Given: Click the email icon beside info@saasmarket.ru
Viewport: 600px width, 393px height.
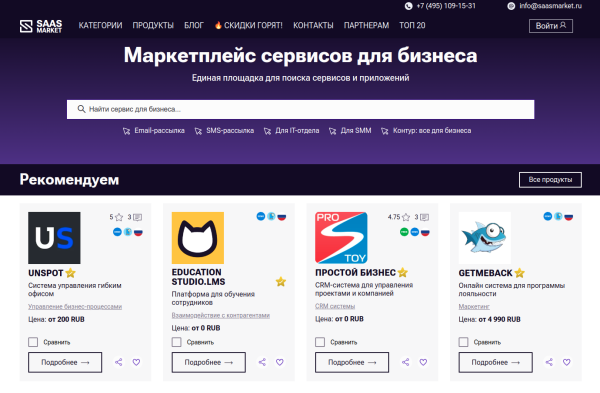Looking at the screenshot, I should (511, 6).
